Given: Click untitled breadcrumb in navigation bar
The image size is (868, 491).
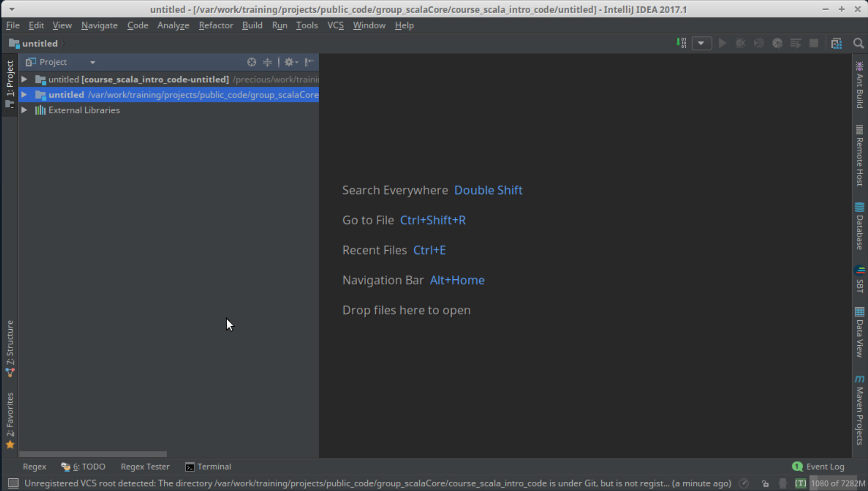Looking at the screenshot, I should tap(33, 43).
